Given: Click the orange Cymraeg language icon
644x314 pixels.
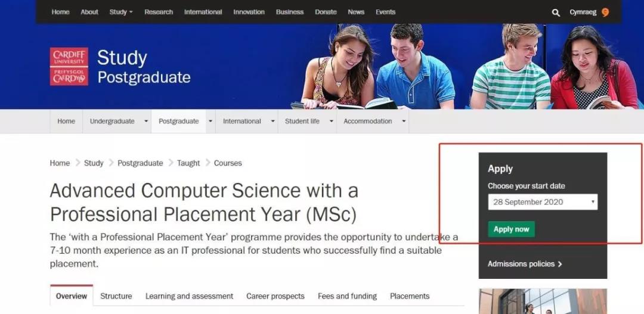Looking at the screenshot, I should [x=605, y=13].
